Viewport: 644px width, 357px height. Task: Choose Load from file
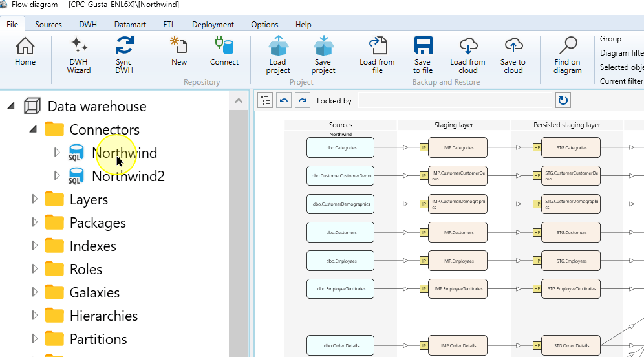[x=377, y=56]
